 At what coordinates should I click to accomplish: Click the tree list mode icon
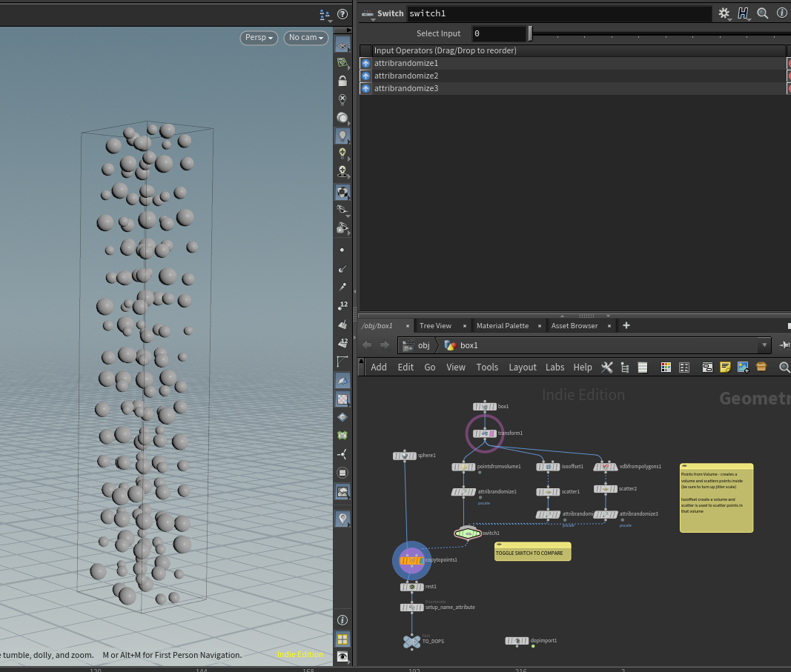(x=624, y=367)
